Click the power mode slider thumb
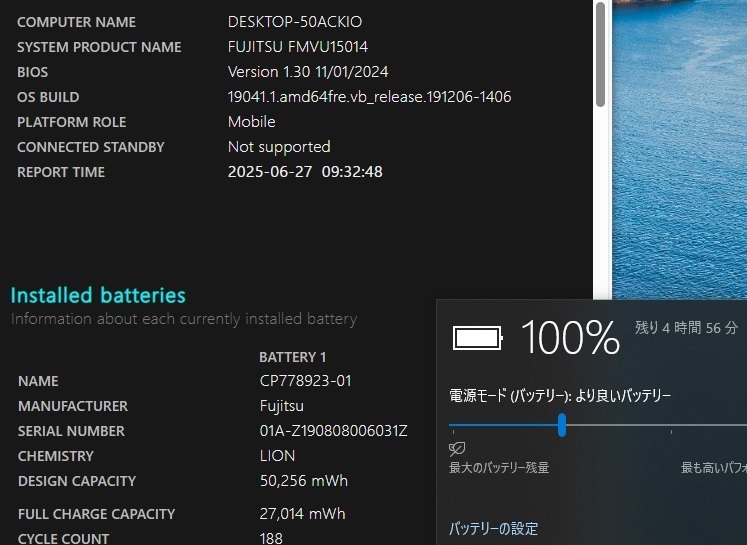 562,425
